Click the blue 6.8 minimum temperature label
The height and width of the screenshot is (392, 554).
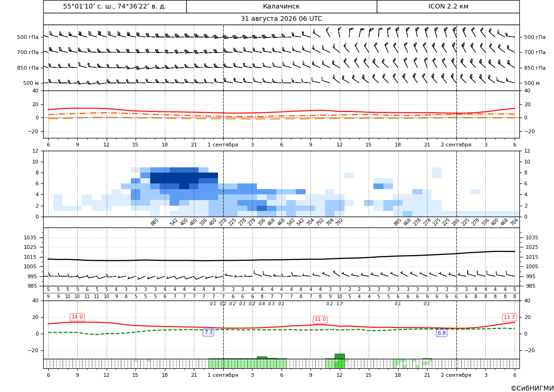pos(442,333)
